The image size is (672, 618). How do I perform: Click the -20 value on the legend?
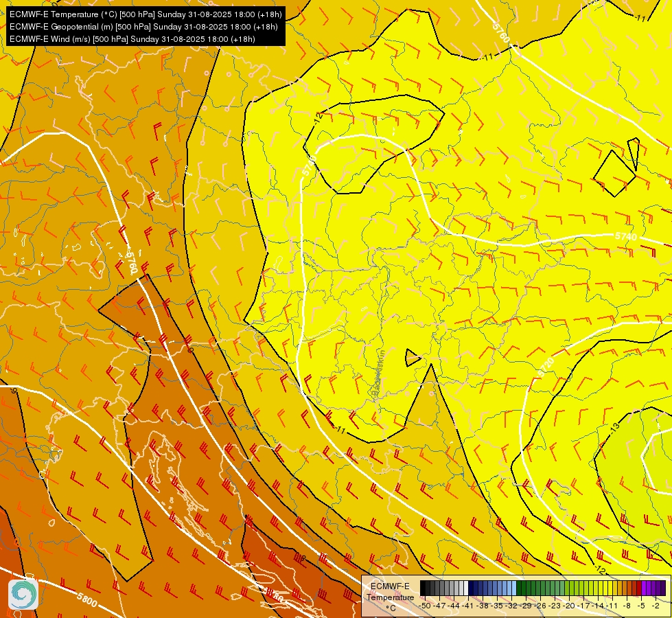tap(569, 606)
